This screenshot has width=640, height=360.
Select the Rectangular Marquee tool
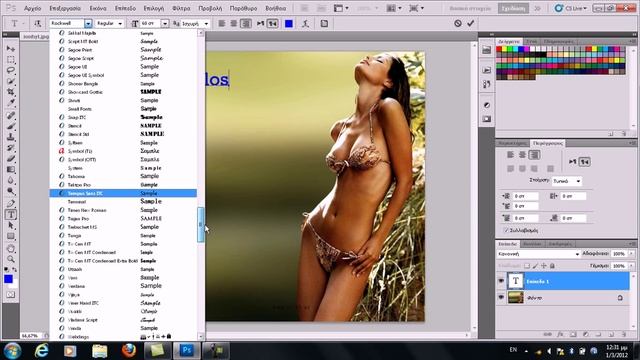[x=11, y=60]
